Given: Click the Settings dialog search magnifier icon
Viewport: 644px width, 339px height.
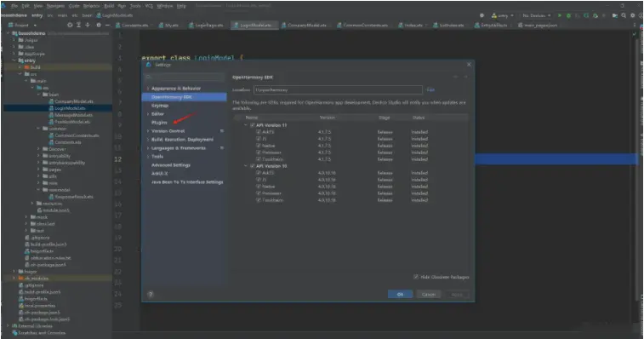Looking at the screenshot, I should [149, 77].
